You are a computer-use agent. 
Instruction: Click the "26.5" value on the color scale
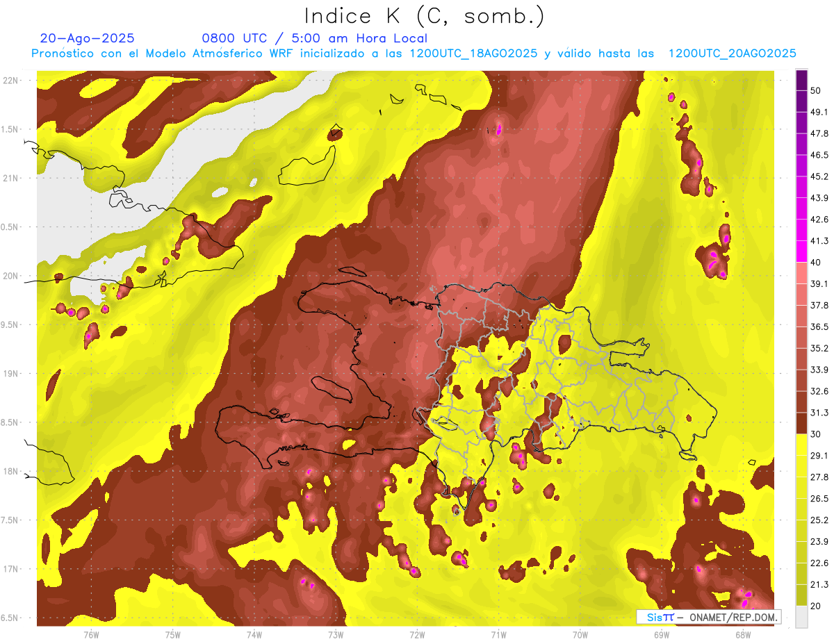(x=819, y=499)
